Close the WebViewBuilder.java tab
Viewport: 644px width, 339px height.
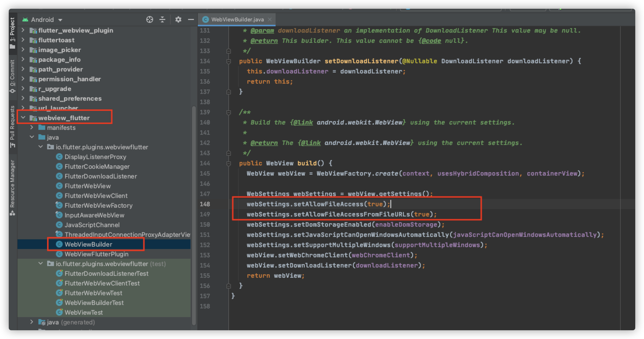tap(270, 19)
